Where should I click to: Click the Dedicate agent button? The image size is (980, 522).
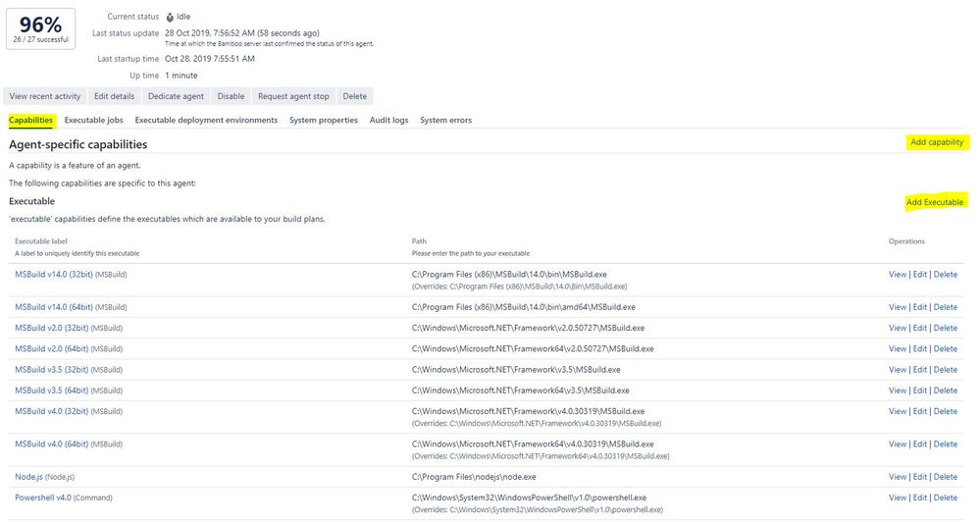[x=176, y=96]
